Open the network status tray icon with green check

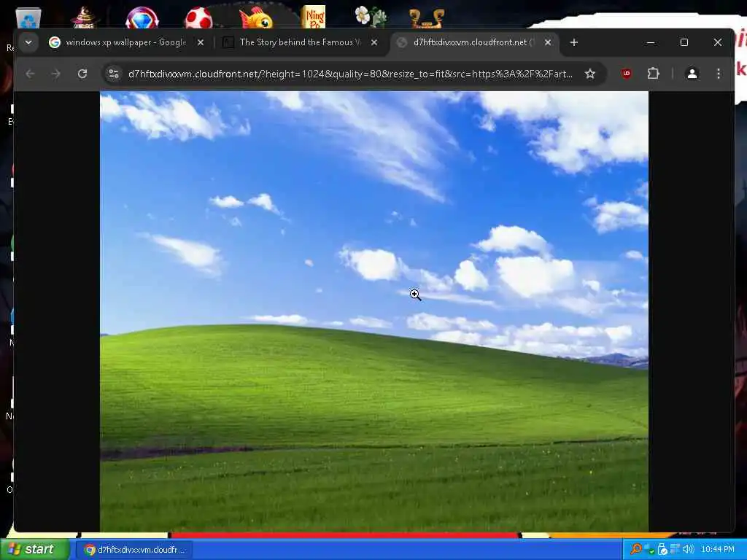pyautogui.click(x=649, y=550)
